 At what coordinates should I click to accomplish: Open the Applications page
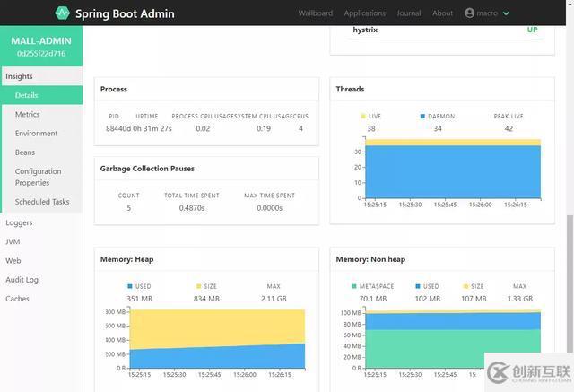364,13
